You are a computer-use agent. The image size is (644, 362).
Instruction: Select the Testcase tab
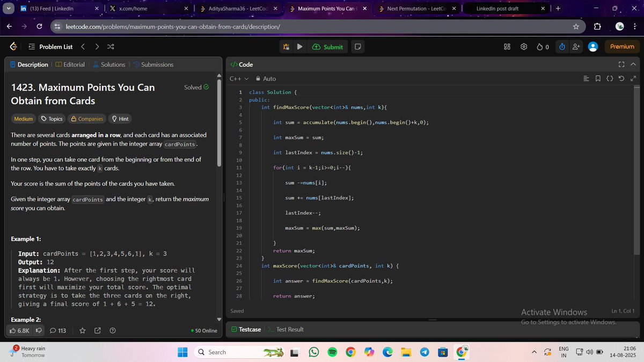[246, 329]
